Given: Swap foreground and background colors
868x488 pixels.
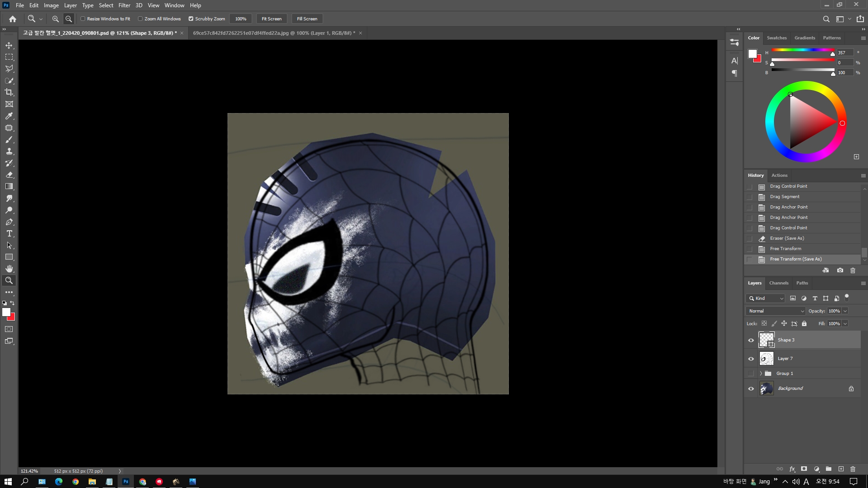Looking at the screenshot, I should 13,303.
